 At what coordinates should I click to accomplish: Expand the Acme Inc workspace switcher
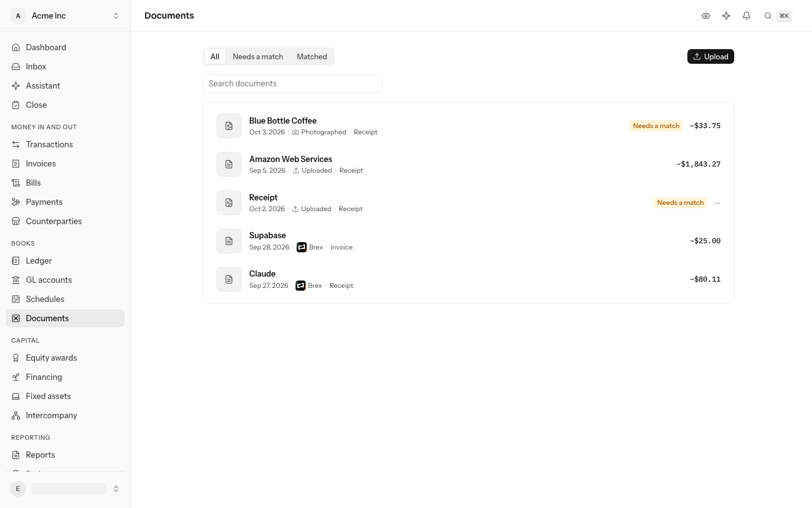coord(65,16)
